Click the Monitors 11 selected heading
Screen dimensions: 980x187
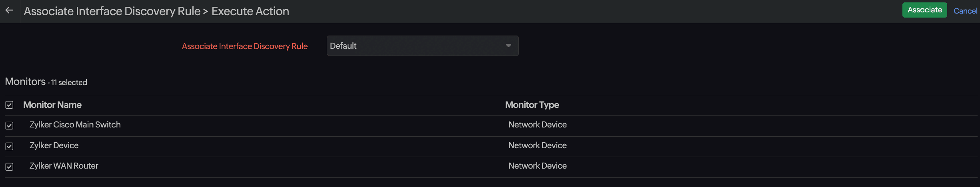coord(46,82)
